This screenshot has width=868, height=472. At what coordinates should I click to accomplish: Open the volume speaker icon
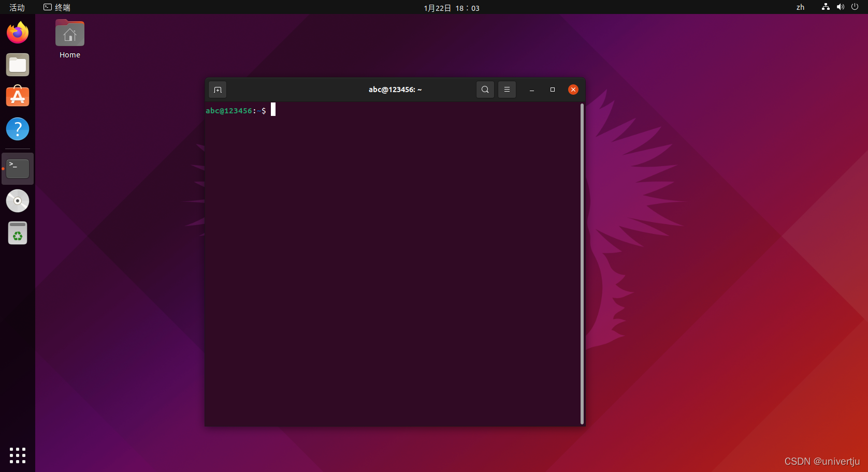(x=840, y=7)
